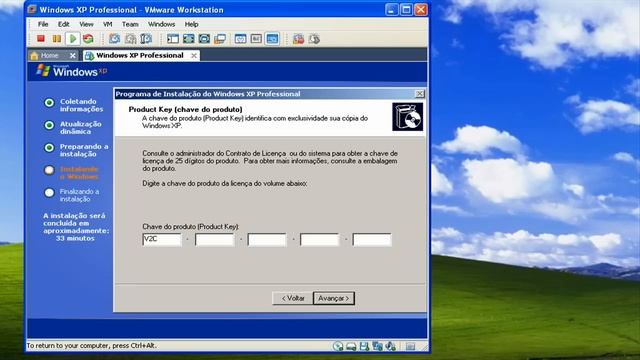Viewport: 640px width, 360px height.
Task: Click the Avançar button
Action: click(334, 298)
